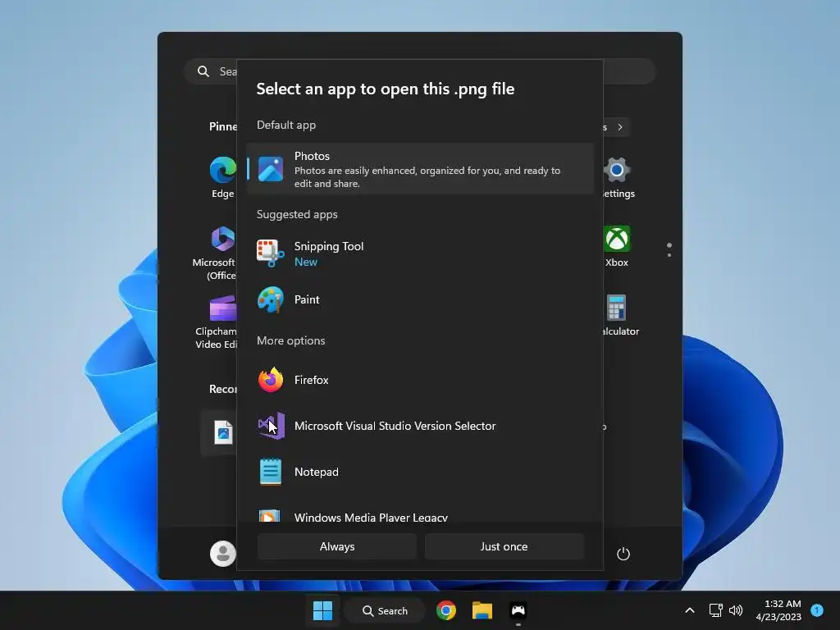Screen dimensions: 840x630
Task: Click the Just once button
Action: pos(504,546)
